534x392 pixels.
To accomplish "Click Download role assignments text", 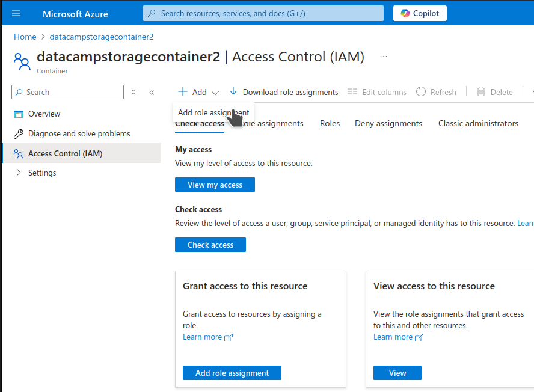I will pyautogui.click(x=290, y=93).
